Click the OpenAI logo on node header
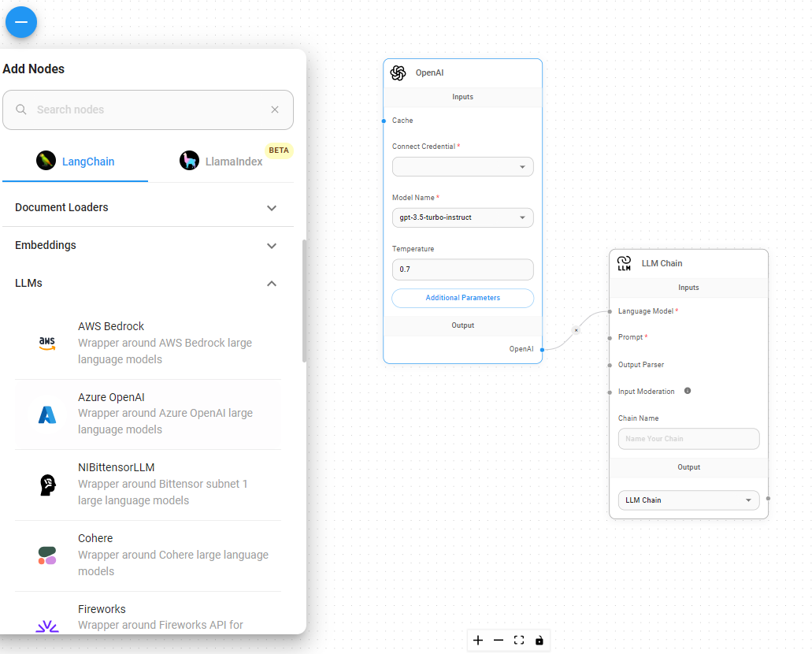This screenshot has height=654, width=812. tap(399, 73)
